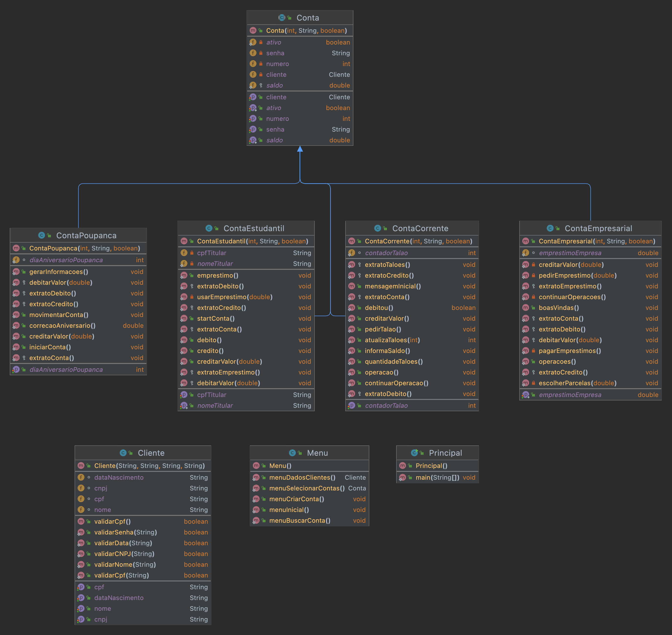Select the Cliente class title

coord(151,453)
